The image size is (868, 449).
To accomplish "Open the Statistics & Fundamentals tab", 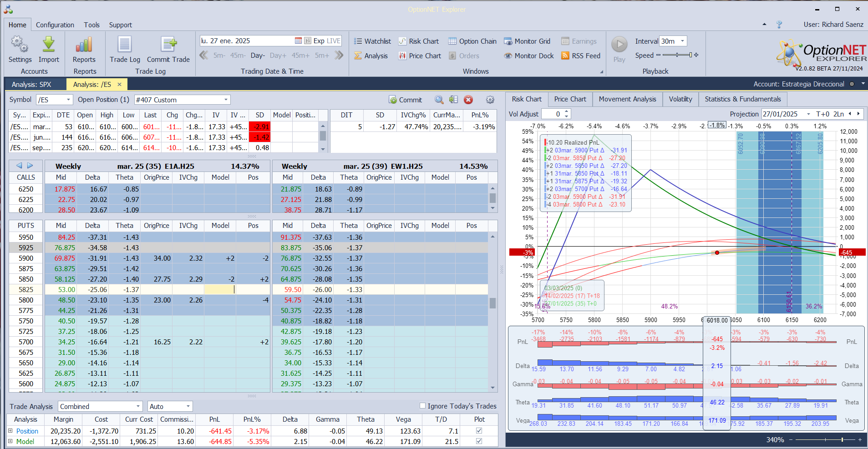I will point(742,99).
